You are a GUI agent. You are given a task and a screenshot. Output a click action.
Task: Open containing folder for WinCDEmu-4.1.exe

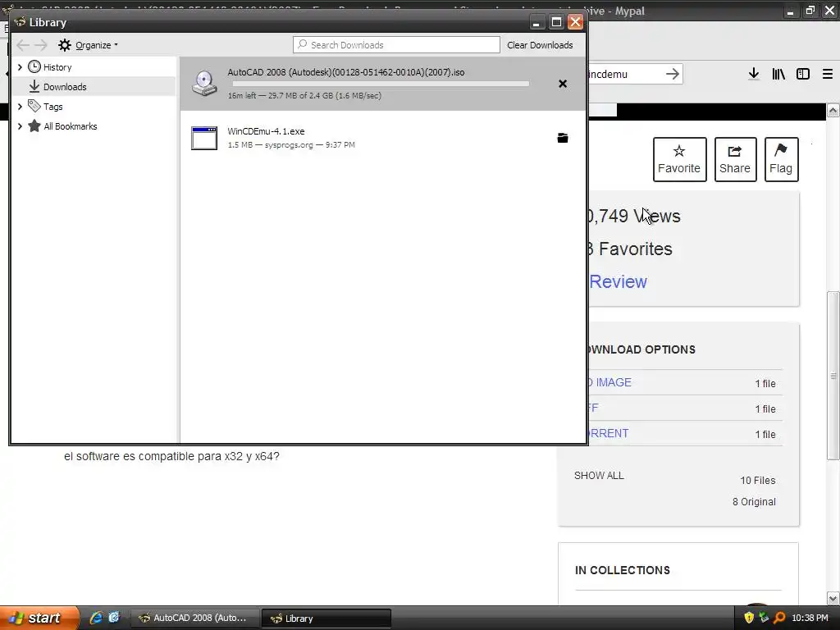coord(563,138)
